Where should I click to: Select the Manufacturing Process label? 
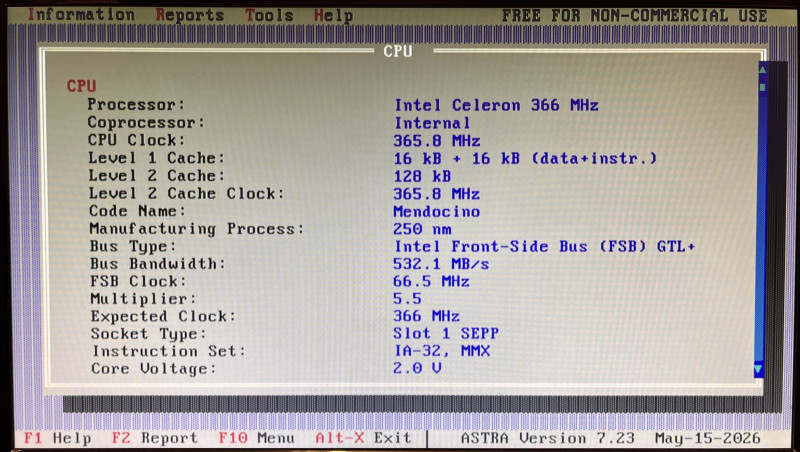tap(196, 229)
